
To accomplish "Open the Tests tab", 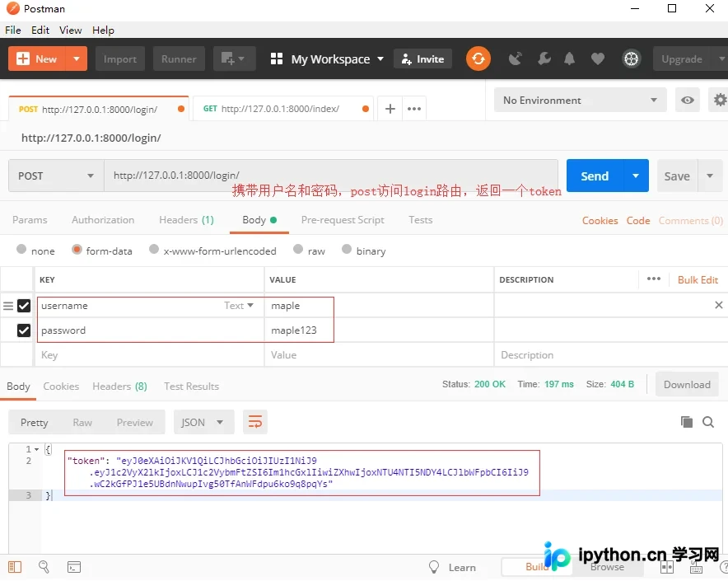I will click(x=421, y=220).
